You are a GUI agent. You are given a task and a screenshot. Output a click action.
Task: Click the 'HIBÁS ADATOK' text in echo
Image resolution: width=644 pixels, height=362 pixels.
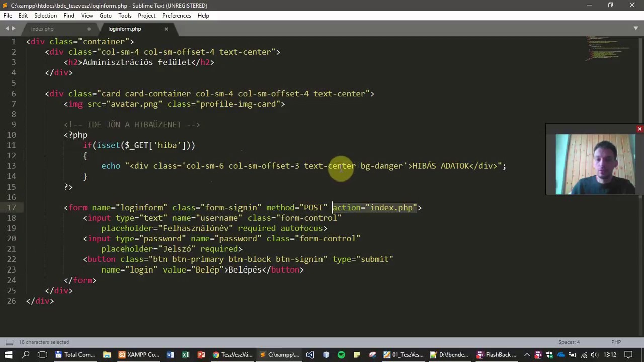[x=441, y=166]
